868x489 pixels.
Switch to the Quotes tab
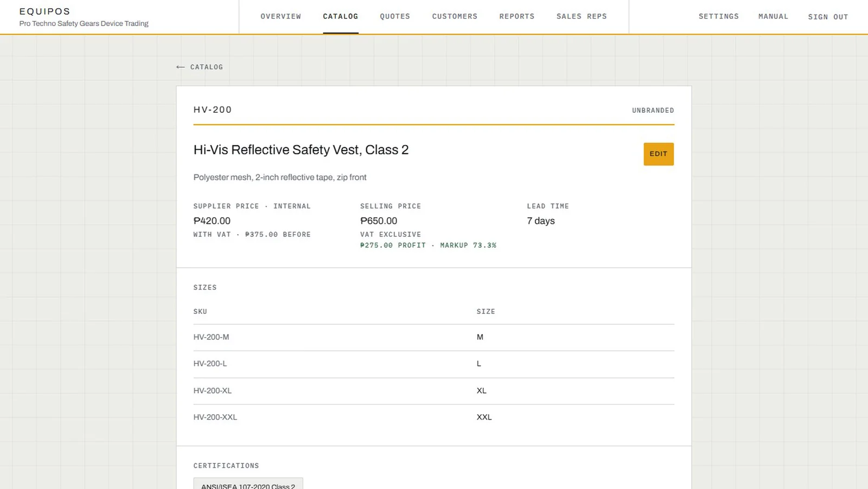(395, 16)
